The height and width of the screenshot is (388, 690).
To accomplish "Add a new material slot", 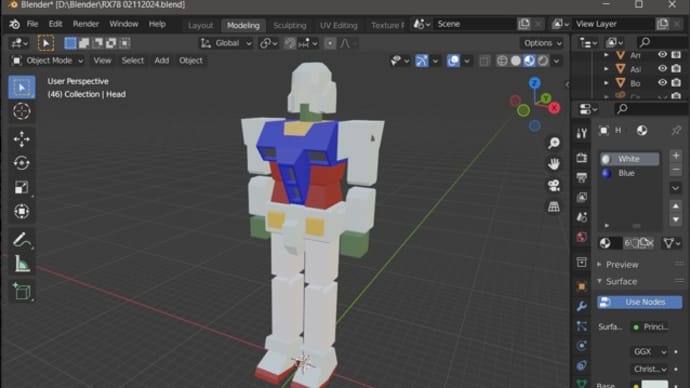I will 676,155.
